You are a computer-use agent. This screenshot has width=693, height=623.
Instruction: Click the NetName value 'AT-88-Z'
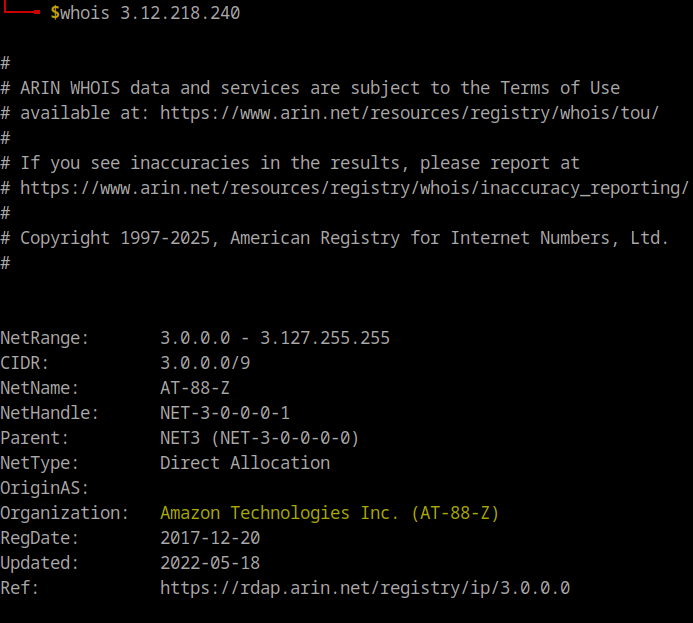coord(195,388)
